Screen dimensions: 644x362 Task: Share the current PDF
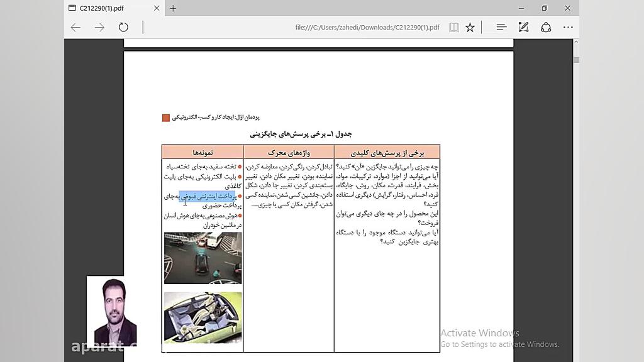pos(545,26)
